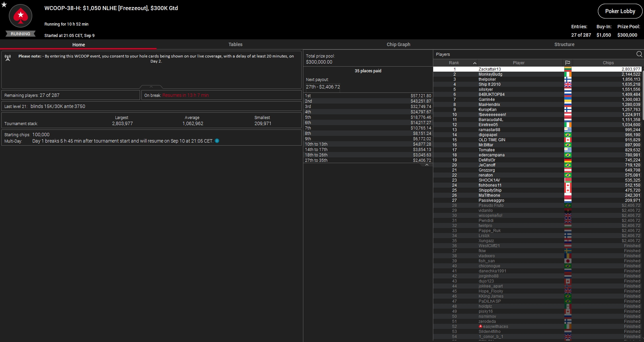Image resolution: width=644 pixels, height=342 pixels.
Task: Click the Multi-Day info icon
Action: (x=217, y=141)
